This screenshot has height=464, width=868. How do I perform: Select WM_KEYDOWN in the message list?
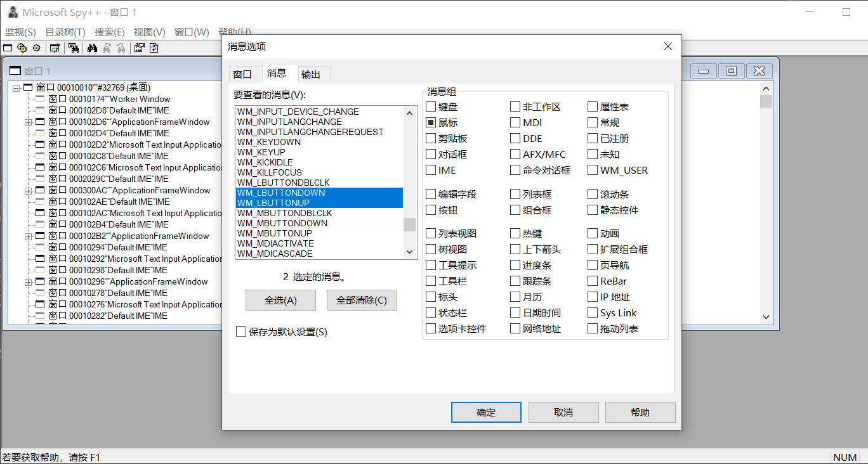point(269,142)
